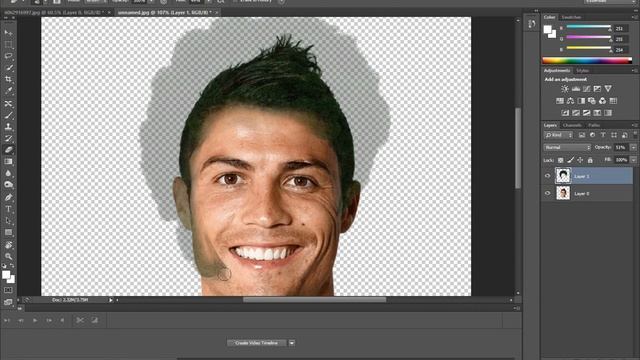Add a Posterize adjustment
Screen dimensions: 640x360
pyautogui.click(x=576, y=113)
